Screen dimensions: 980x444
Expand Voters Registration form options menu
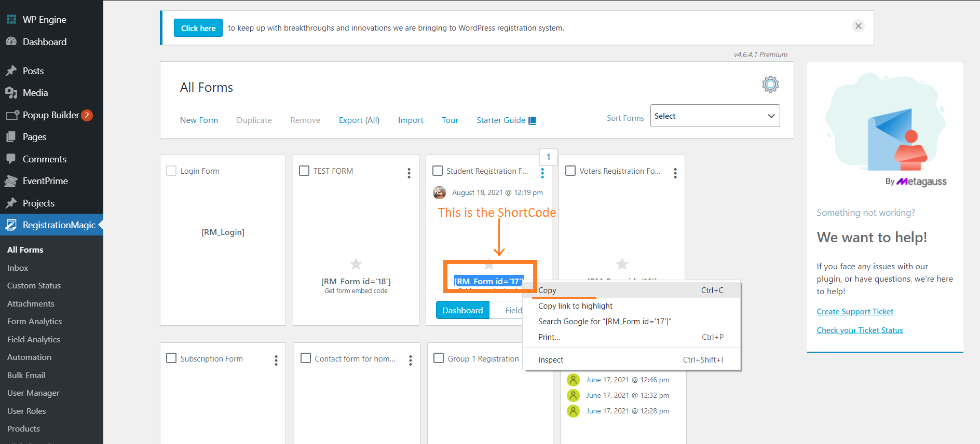pos(675,173)
